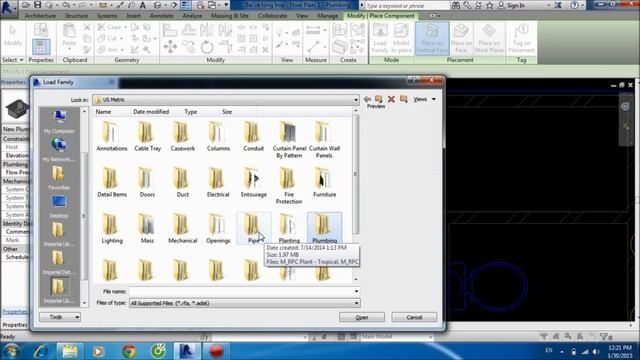640x360 pixels.
Task: Click Place on Work Plane ribbon button
Action: [x=489, y=38]
